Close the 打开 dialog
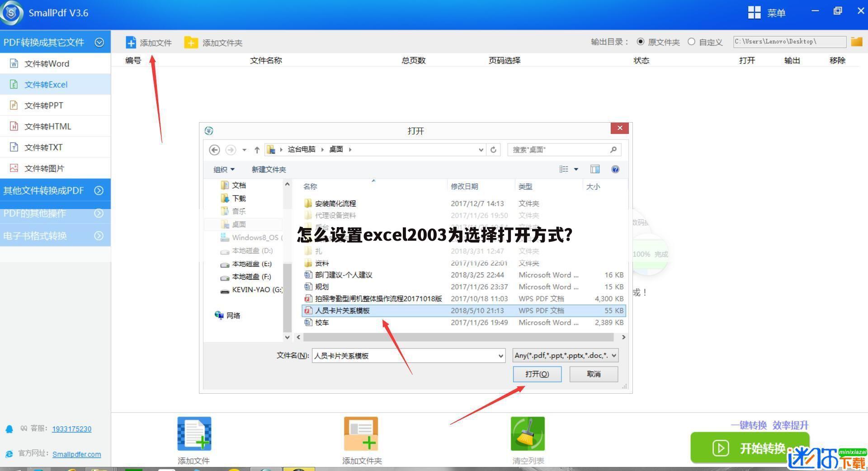868x471 pixels. tap(620, 128)
